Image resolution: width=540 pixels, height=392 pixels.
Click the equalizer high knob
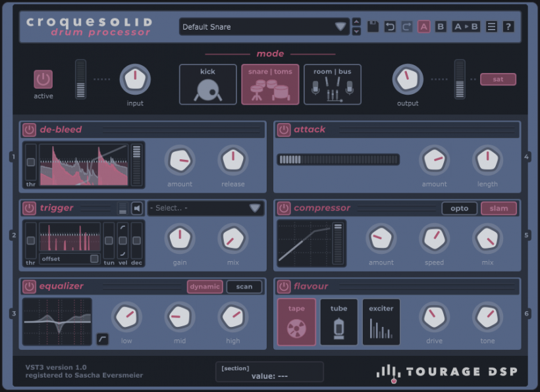coord(233,318)
